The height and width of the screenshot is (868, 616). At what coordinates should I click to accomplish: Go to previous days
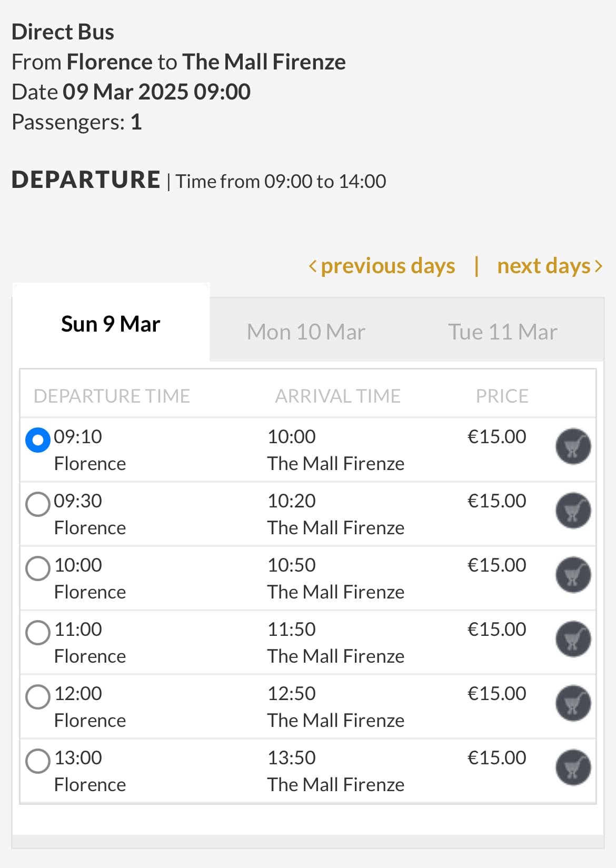382,266
